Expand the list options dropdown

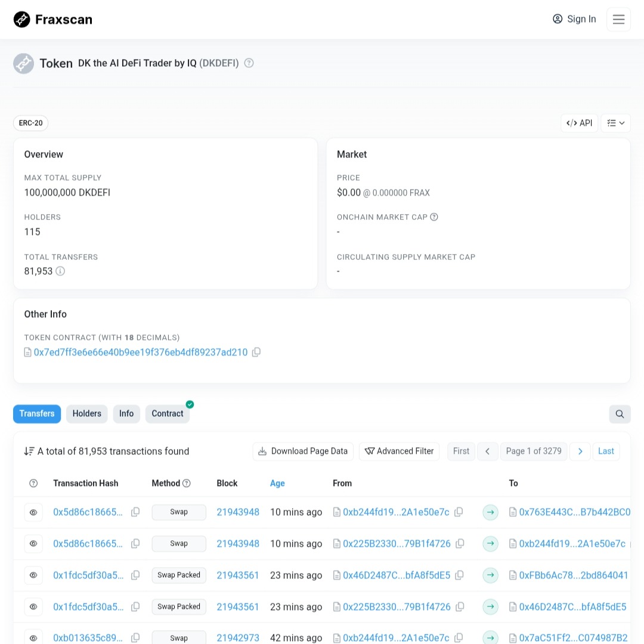click(x=615, y=123)
